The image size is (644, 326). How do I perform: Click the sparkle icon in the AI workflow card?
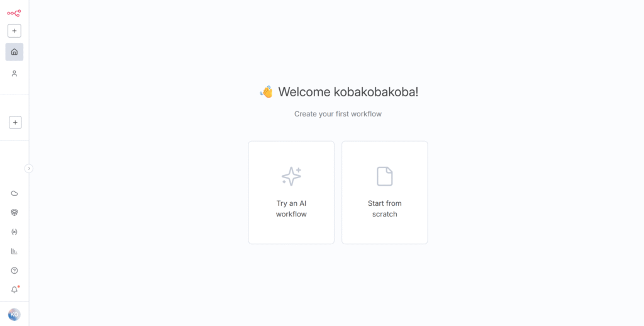[x=291, y=176]
